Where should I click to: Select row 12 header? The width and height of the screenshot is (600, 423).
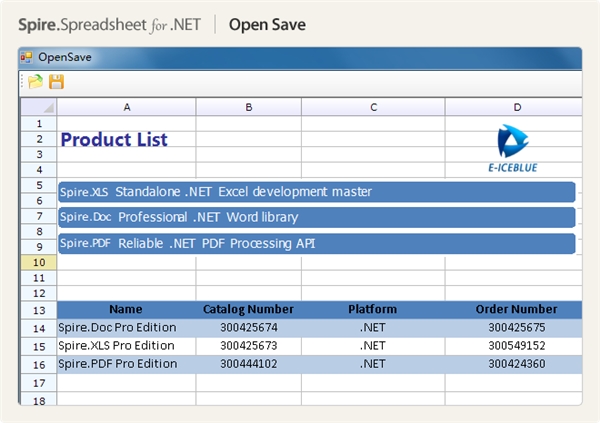(39, 293)
